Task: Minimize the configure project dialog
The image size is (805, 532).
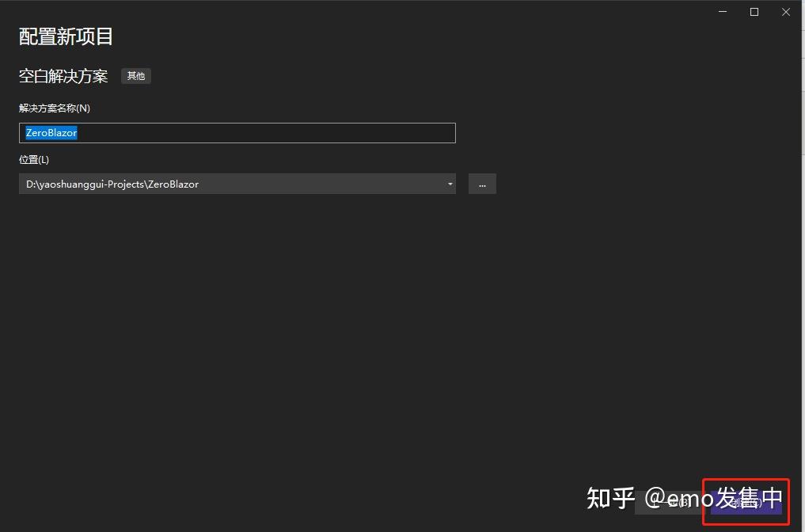Action: [723, 12]
